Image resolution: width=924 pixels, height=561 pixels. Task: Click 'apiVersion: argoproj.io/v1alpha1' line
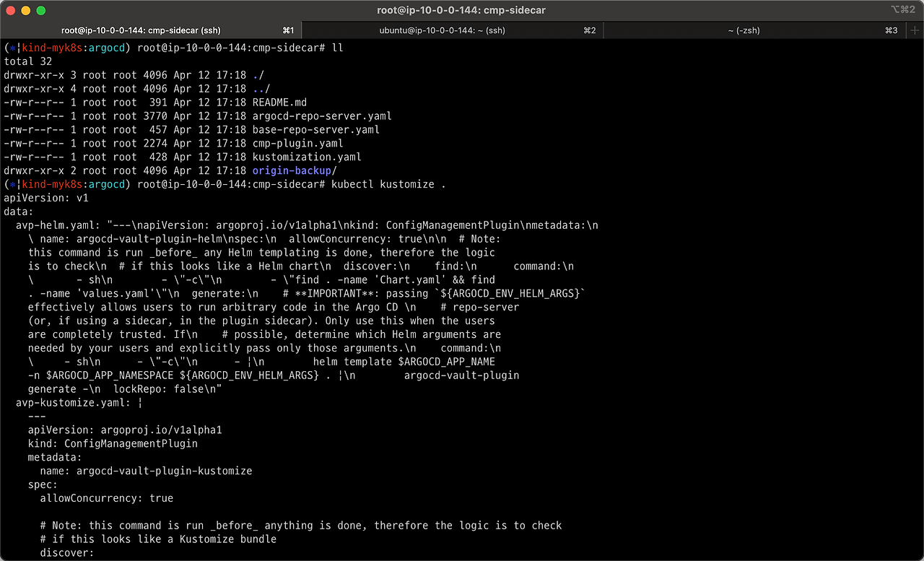pyautogui.click(x=125, y=430)
